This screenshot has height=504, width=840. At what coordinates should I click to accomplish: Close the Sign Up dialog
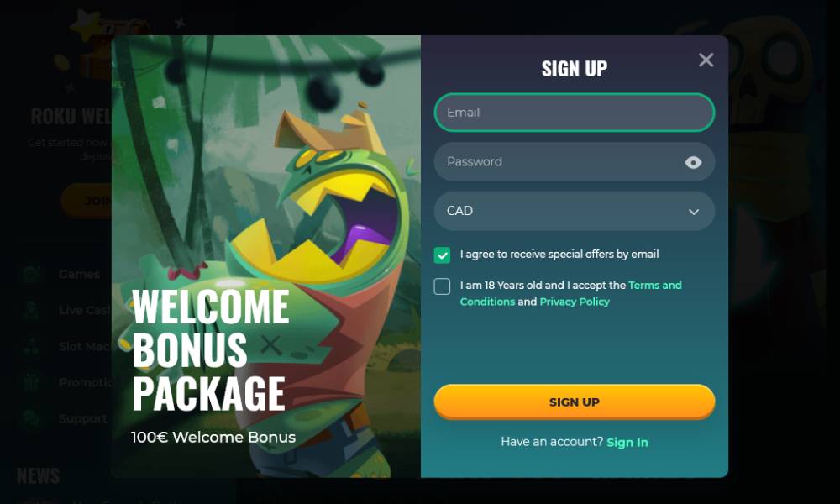[706, 60]
